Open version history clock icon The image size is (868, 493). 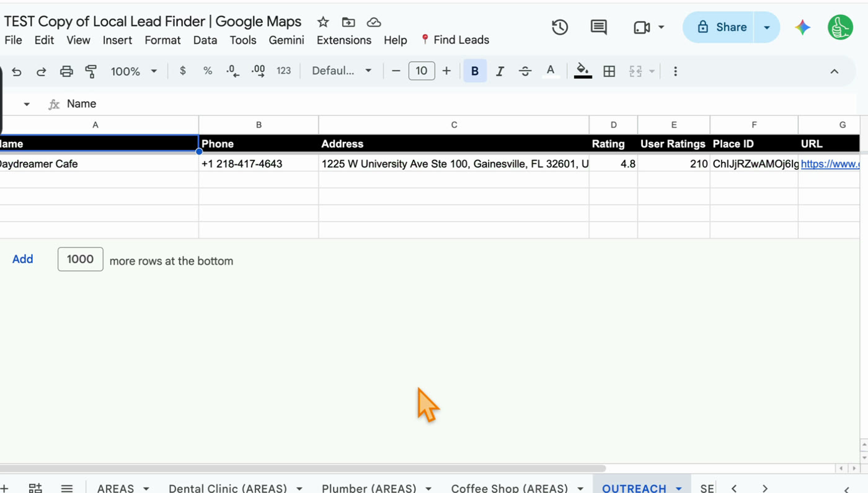(560, 27)
